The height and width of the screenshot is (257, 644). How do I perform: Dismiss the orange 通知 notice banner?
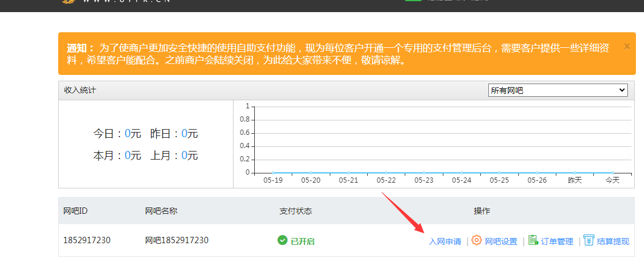click(x=627, y=46)
